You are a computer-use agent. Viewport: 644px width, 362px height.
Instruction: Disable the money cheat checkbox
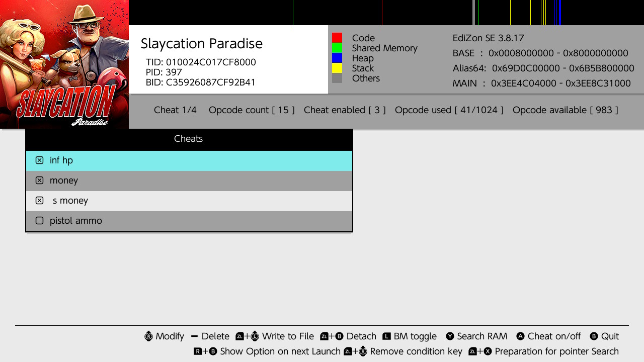click(39, 180)
